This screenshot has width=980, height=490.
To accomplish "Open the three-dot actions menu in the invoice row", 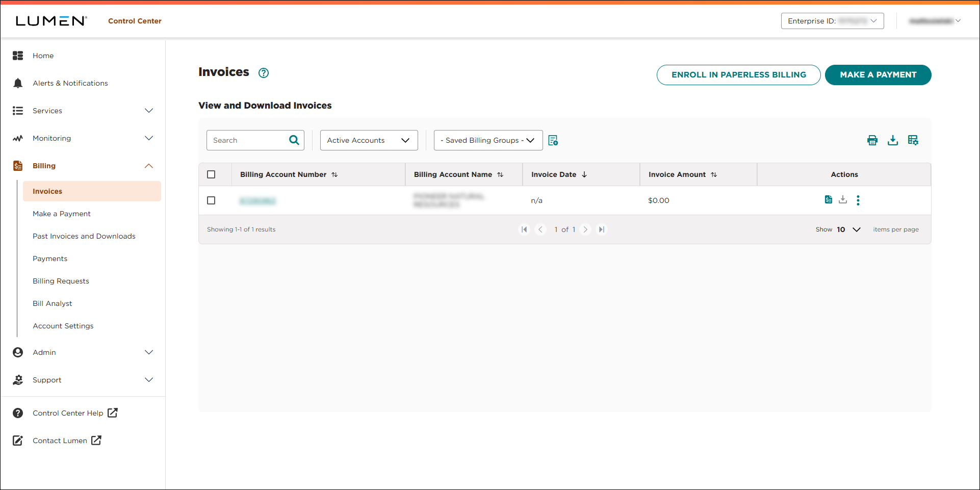I will 858,200.
